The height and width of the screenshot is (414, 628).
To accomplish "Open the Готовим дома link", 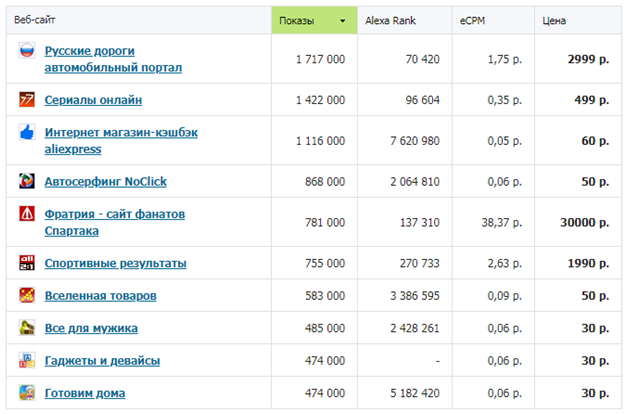I will click(x=85, y=393).
